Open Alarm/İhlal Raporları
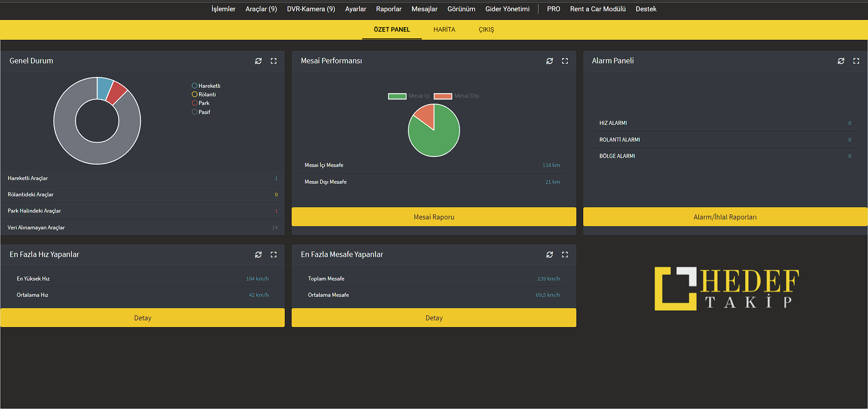The image size is (868, 409). pyautogui.click(x=725, y=217)
